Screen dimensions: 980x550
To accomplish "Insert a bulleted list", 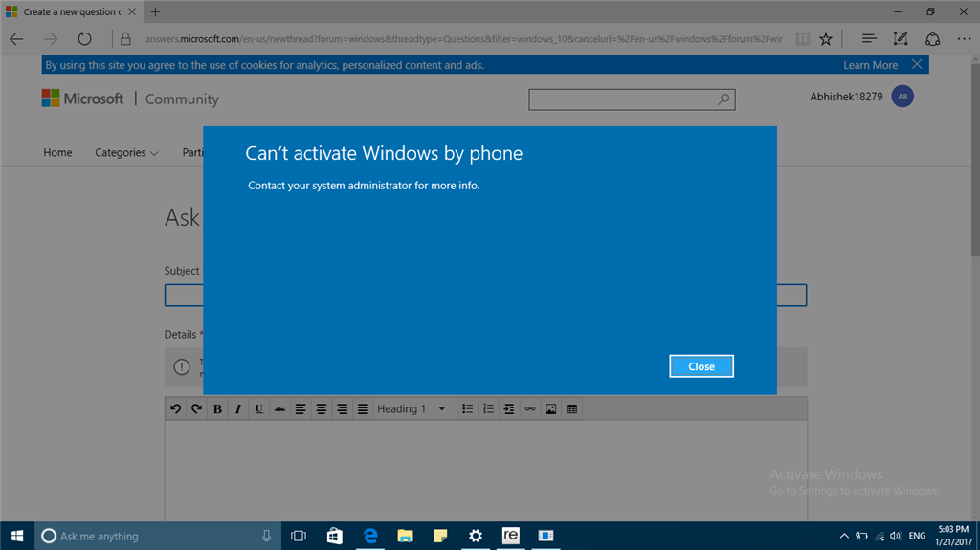I will (x=467, y=408).
